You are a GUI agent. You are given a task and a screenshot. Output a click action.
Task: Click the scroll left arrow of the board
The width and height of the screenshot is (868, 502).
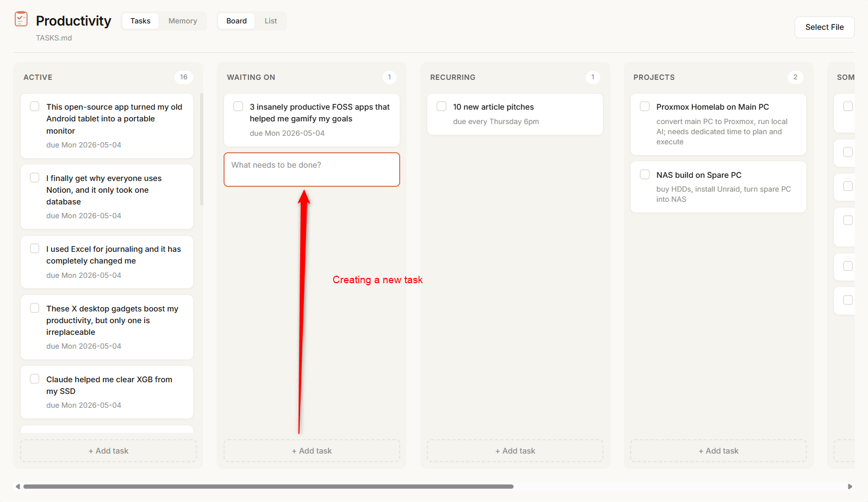(18, 487)
